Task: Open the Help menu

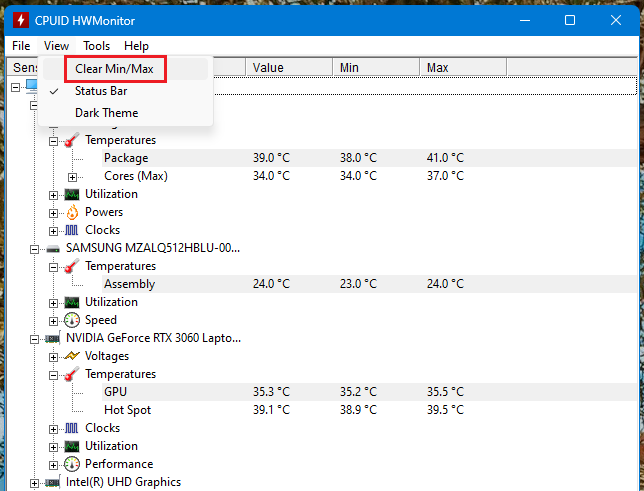Action: click(x=136, y=46)
